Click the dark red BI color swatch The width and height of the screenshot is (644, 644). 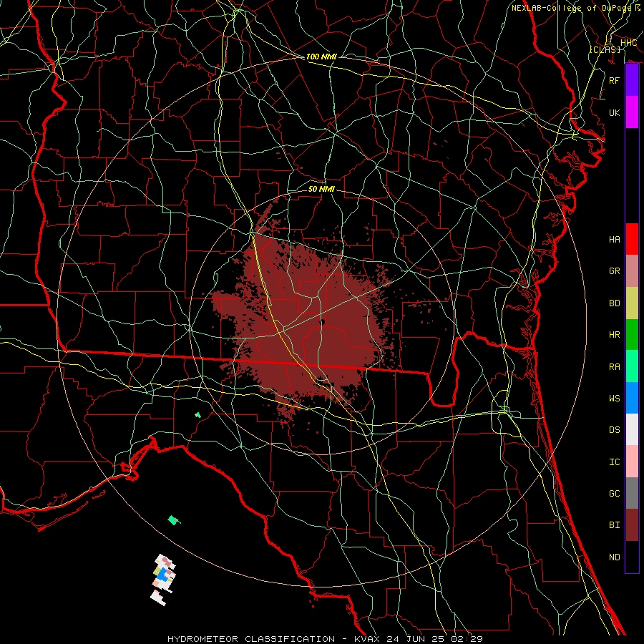pyautogui.click(x=632, y=525)
